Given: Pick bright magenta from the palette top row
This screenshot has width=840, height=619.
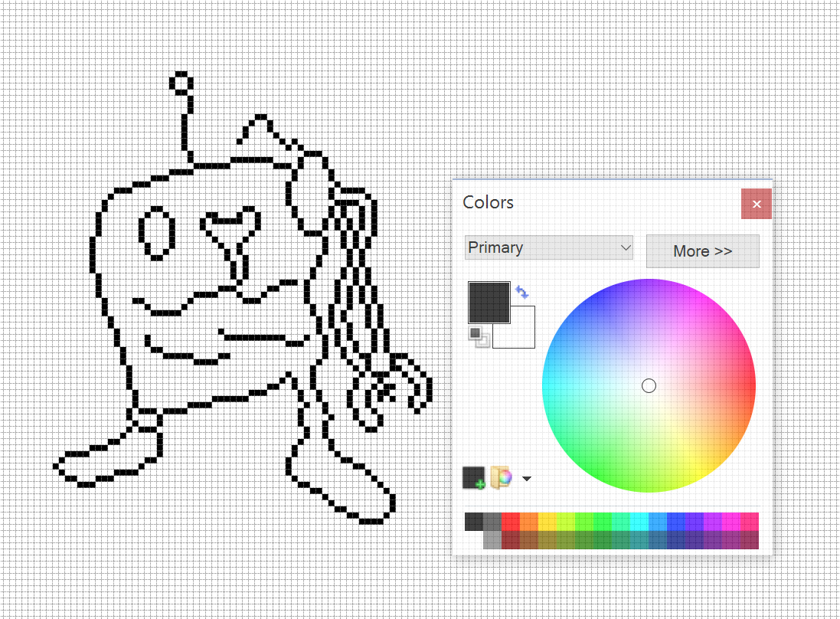Looking at the screenshot, I should pos(731,522).
